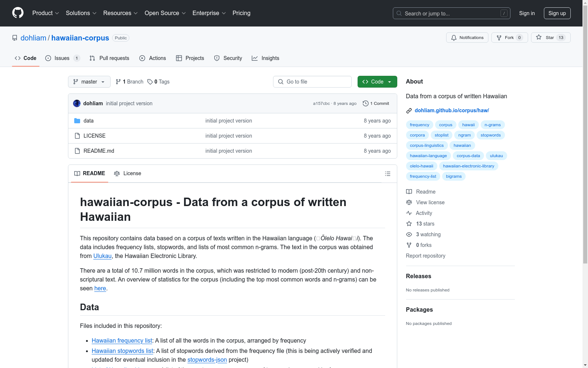Click the branch icon beside 1 Branch
The image size is (588, 368).
[118, 82]
